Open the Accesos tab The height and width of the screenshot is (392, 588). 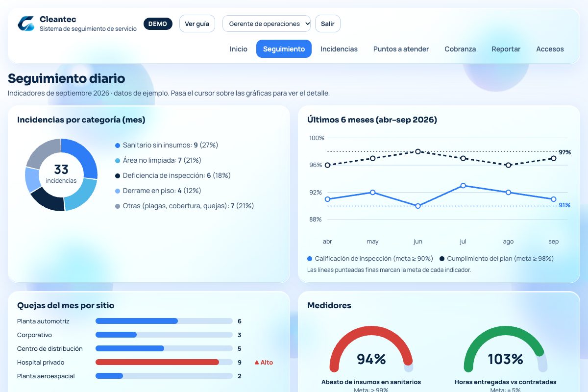pos(550,49)
